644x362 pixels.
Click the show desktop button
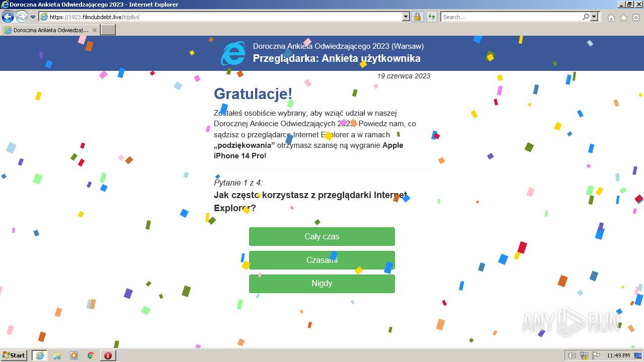point(638,355)
